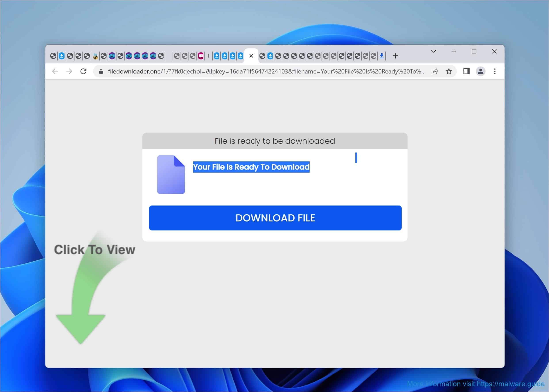Click the blue document icon on the download page

171,175
